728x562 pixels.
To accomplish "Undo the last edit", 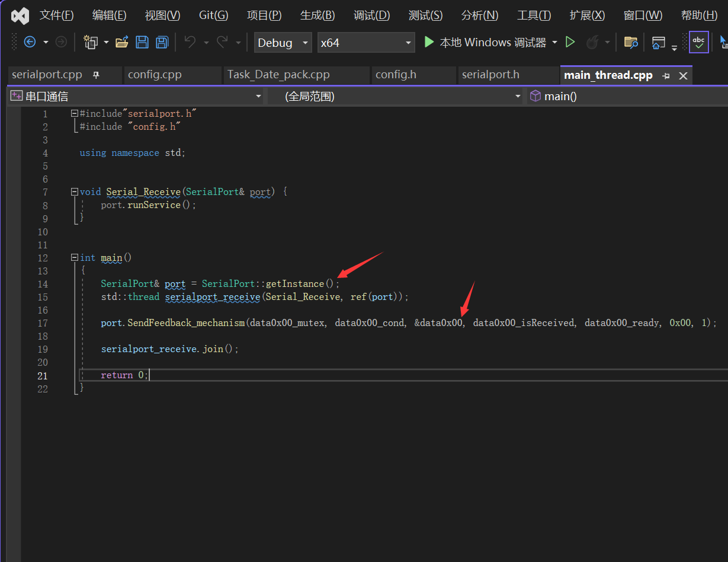I will pyautogui.click(x=190, y=42).
